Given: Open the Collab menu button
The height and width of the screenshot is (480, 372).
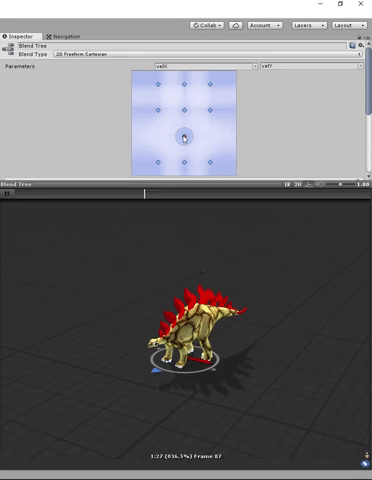Looking at the screenshot, I should click(207, 25).
